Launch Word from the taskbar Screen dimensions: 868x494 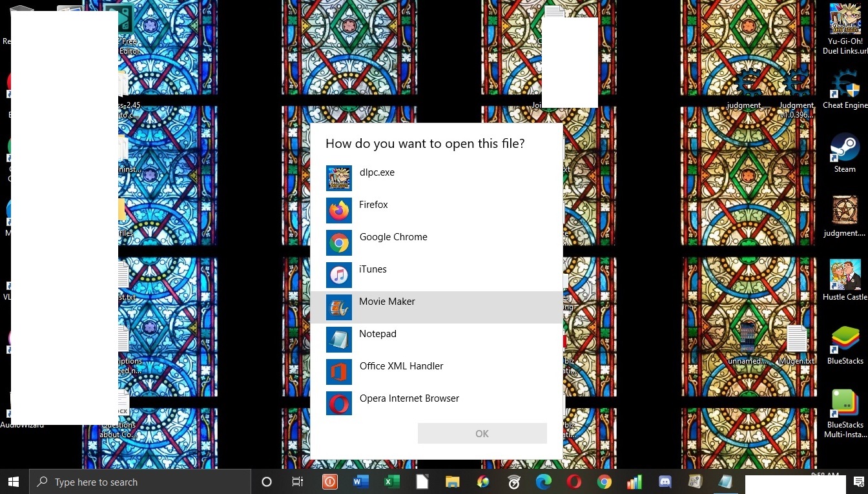(360, 482)
